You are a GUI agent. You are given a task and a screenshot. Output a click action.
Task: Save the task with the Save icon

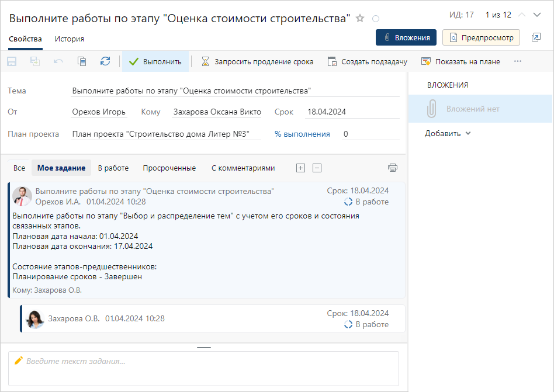(11, 61)
